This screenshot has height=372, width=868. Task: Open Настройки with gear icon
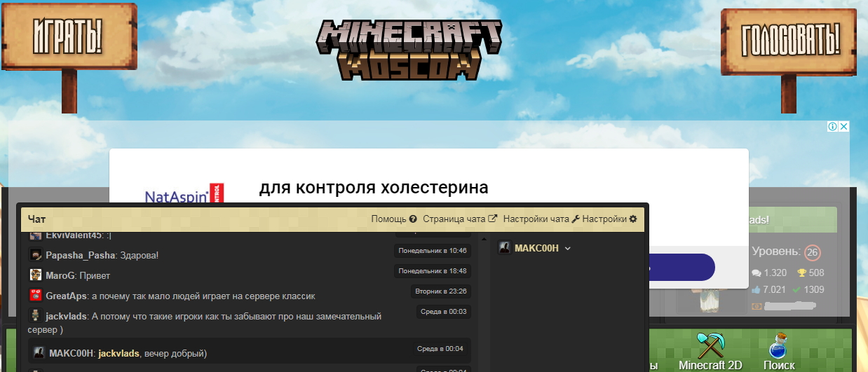609,219
